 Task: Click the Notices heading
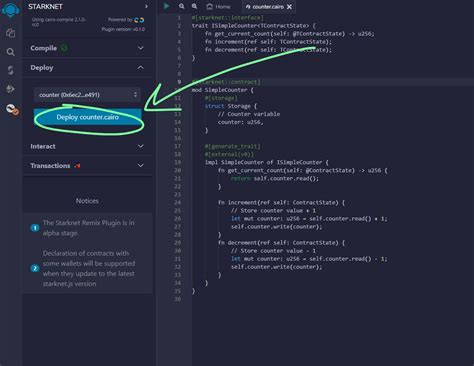pyautogui.click(x=87, y=201)
